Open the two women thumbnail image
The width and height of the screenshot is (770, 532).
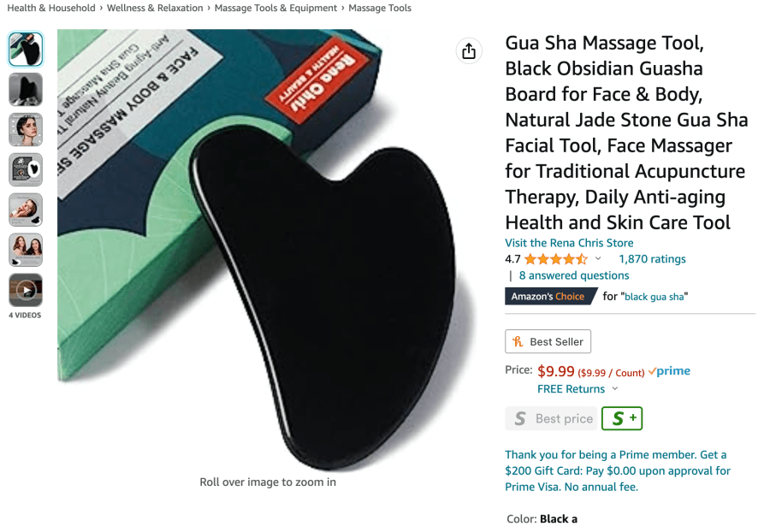(26, 250)
